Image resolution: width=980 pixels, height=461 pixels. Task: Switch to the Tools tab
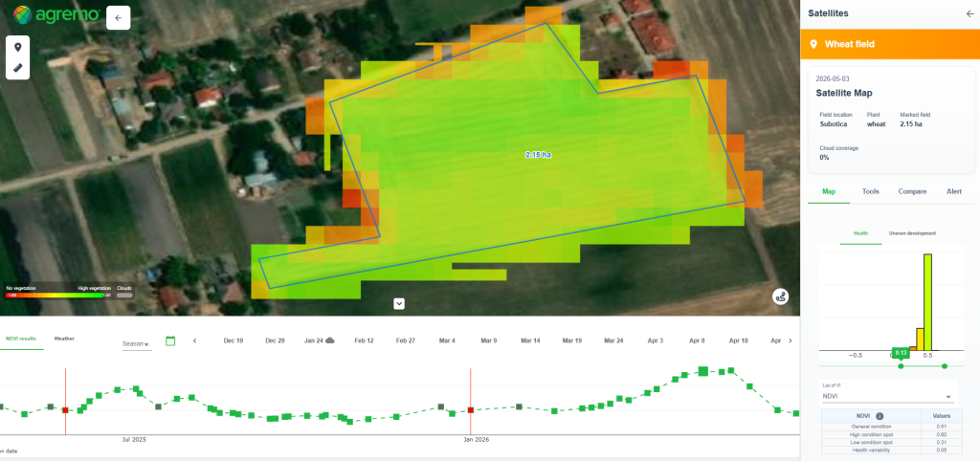point(871,191)
